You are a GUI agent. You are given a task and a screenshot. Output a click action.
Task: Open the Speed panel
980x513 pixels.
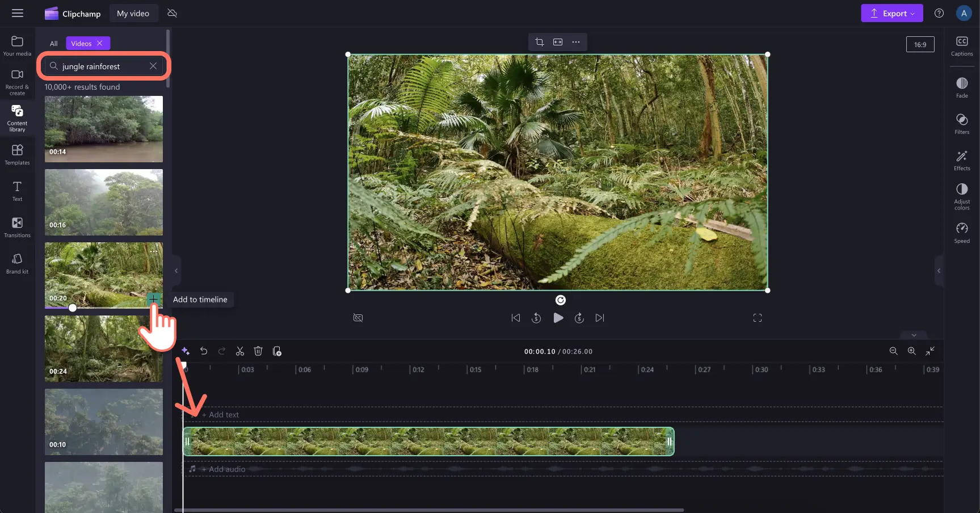pos(962,233)
